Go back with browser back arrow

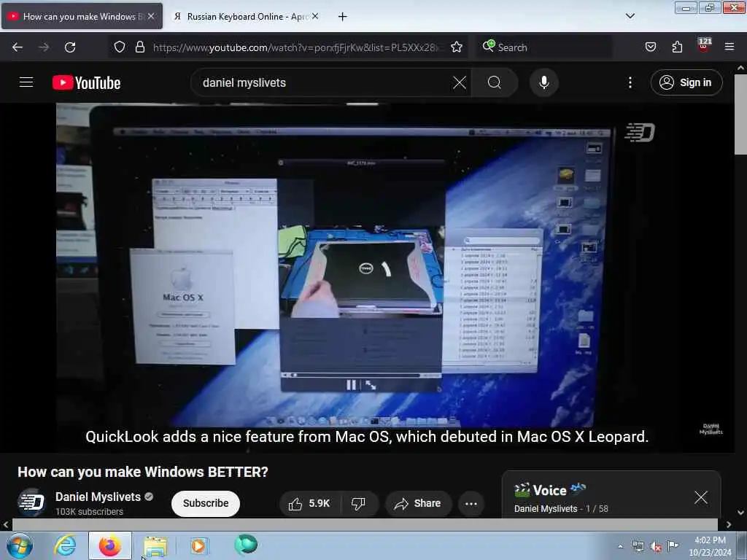(x=18, y=47)
